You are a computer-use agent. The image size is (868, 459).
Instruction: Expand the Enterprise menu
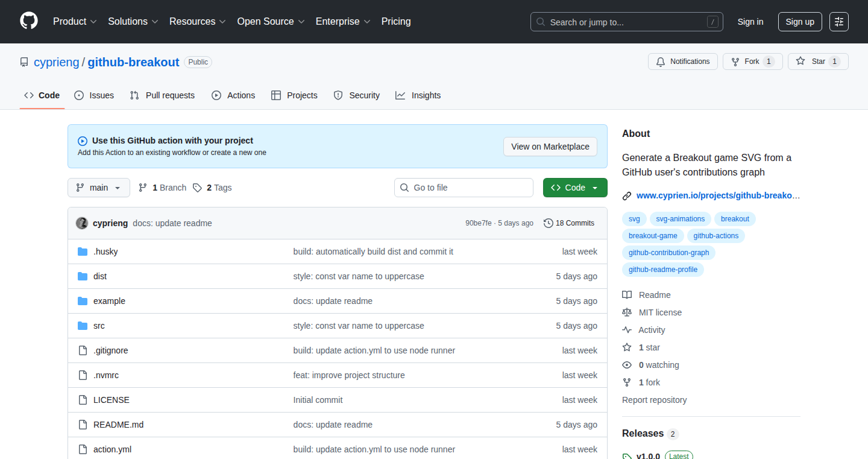pyautogui.click(x=343, y=22)
